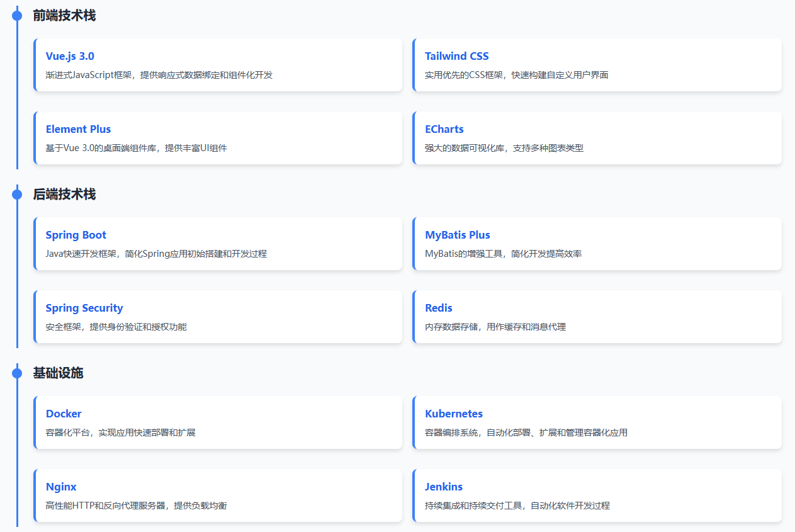Select the MyBatis Plus card title

457,235
